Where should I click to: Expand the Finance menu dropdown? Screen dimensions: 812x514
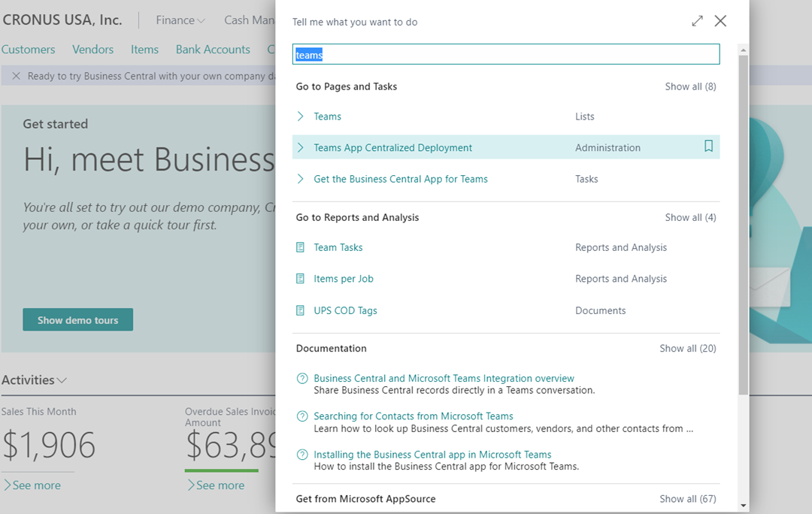(x=180, y=20)
